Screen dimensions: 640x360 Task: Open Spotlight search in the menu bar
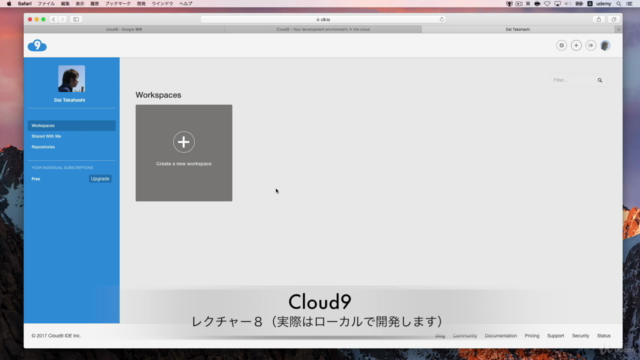coord(619,4)
